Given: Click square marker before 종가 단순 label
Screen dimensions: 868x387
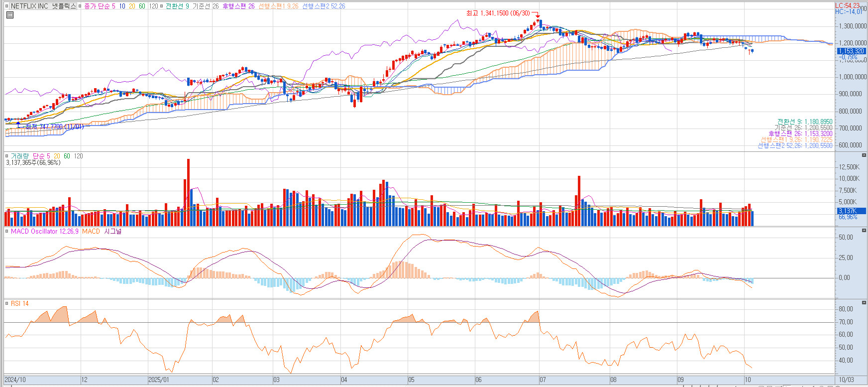Looking at the screenshot, I should [80, 6].
